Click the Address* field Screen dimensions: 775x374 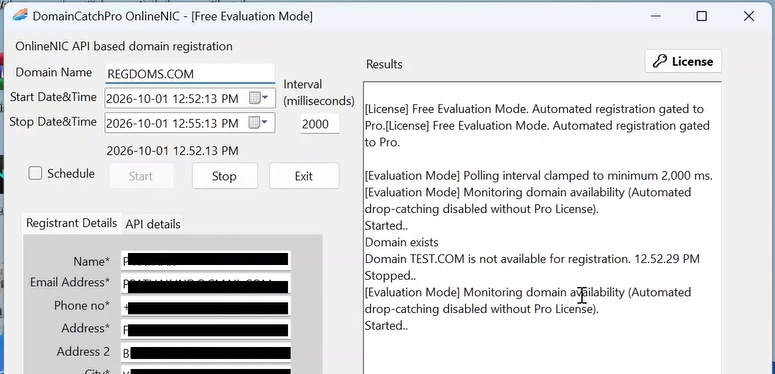[x=206, y=329]
